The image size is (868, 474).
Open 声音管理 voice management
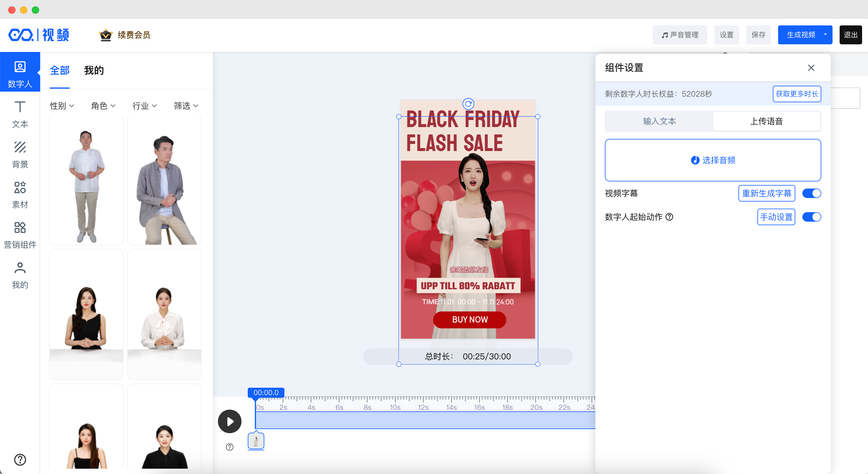(680, 35)
